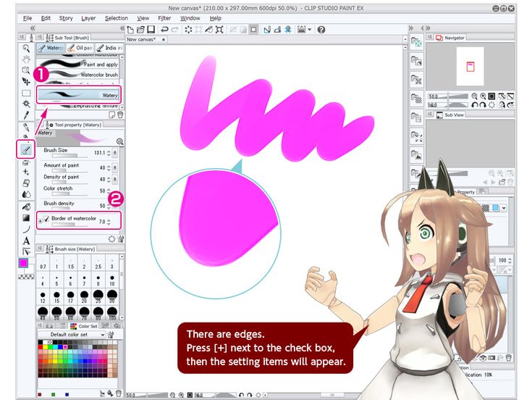
Task: Switch to the India ink tab
Action: coord(109,48)
